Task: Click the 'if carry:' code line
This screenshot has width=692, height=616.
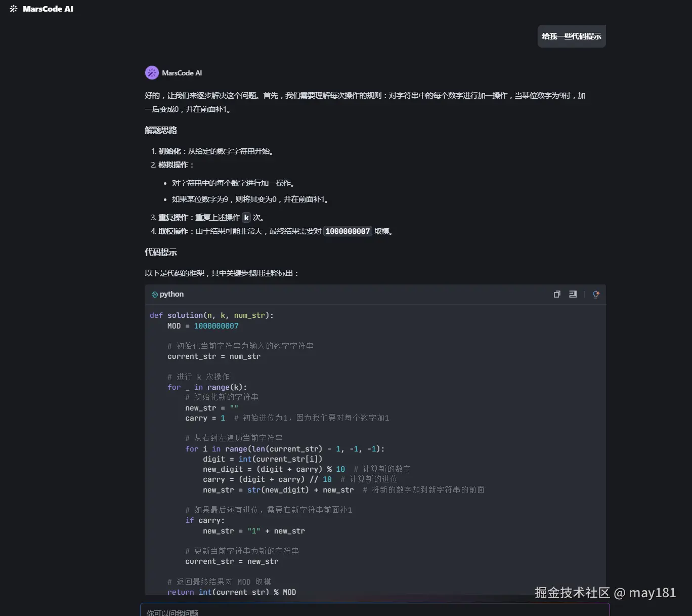Action: (x=205, y=520)
